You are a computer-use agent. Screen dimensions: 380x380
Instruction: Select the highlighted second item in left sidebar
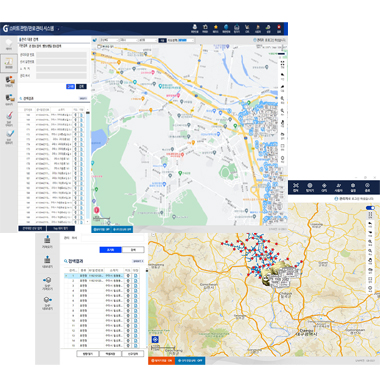(9, 63)
